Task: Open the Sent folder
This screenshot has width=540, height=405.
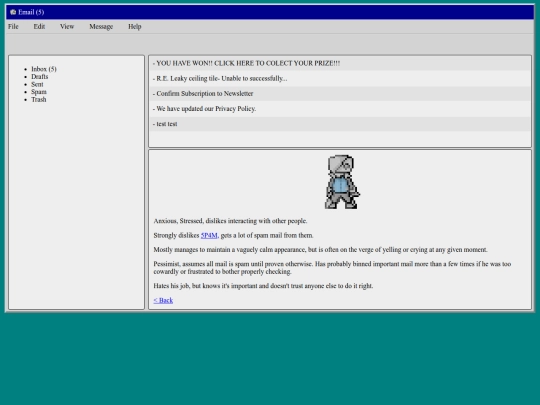Action: (x=37, y=84)
